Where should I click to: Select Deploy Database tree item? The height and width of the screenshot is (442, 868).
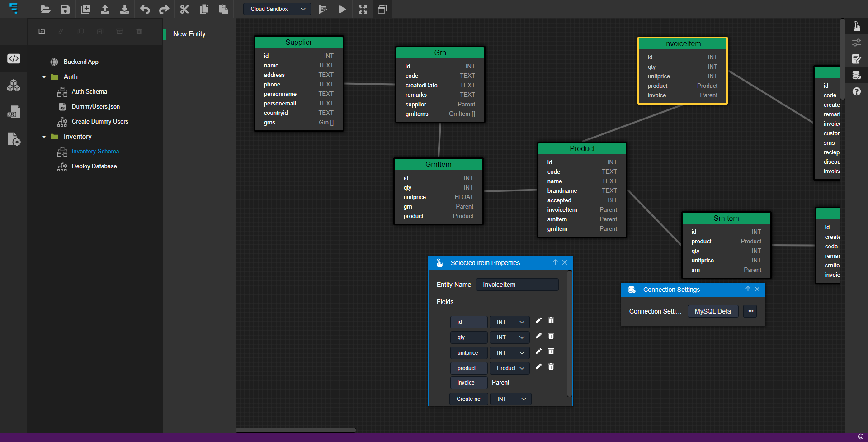click(94, 166)
